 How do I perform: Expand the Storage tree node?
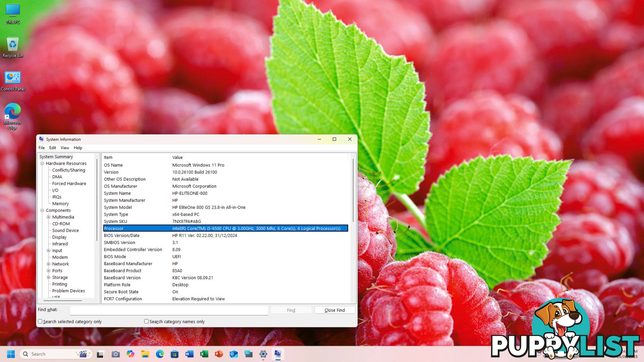pos(49,277)
